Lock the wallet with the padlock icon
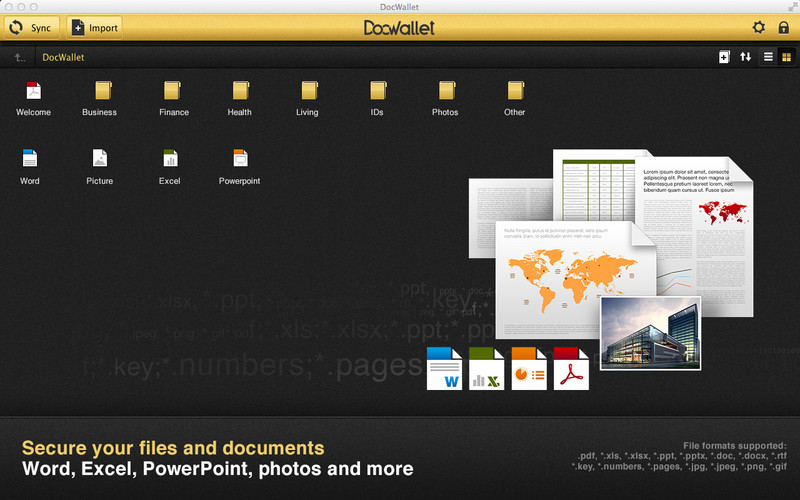800x500 pixels. pyautogui.click(x=783, y=28)
